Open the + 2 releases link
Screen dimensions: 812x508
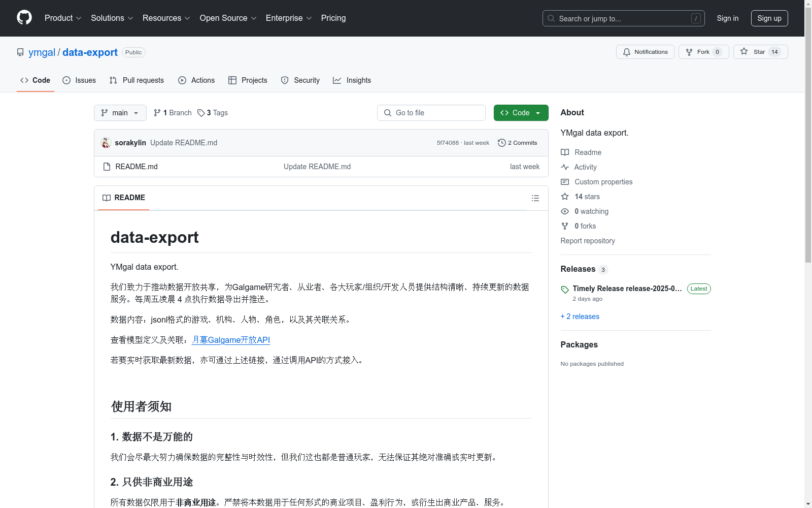click(x=580, y=316)
